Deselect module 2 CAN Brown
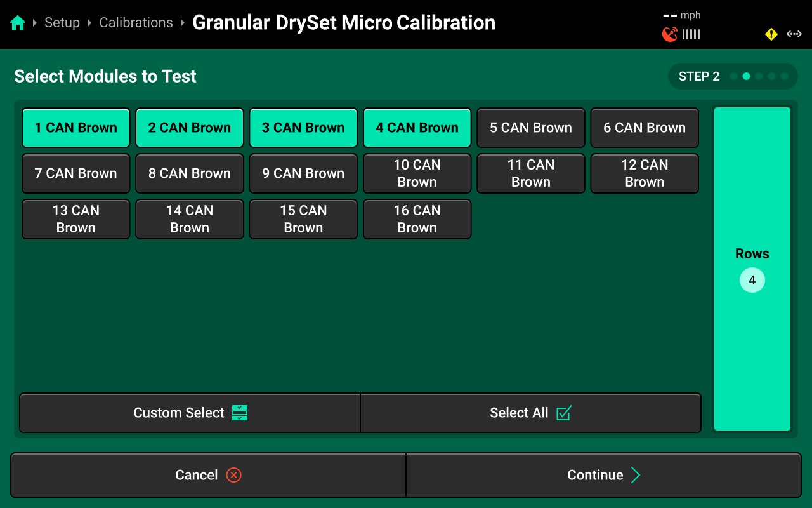 tap(190, 128)
